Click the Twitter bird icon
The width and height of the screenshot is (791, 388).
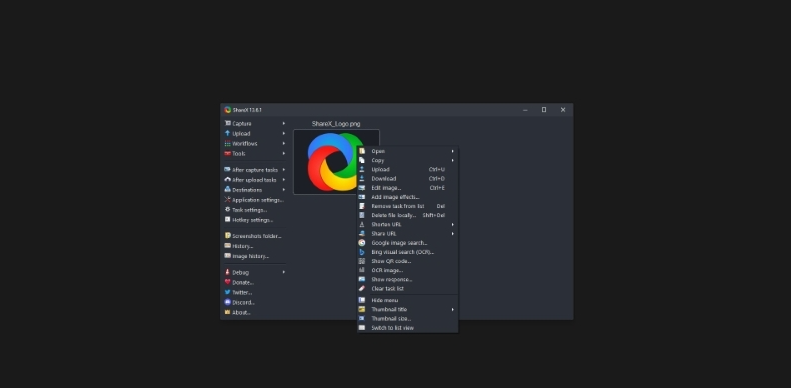coord(228,292)
